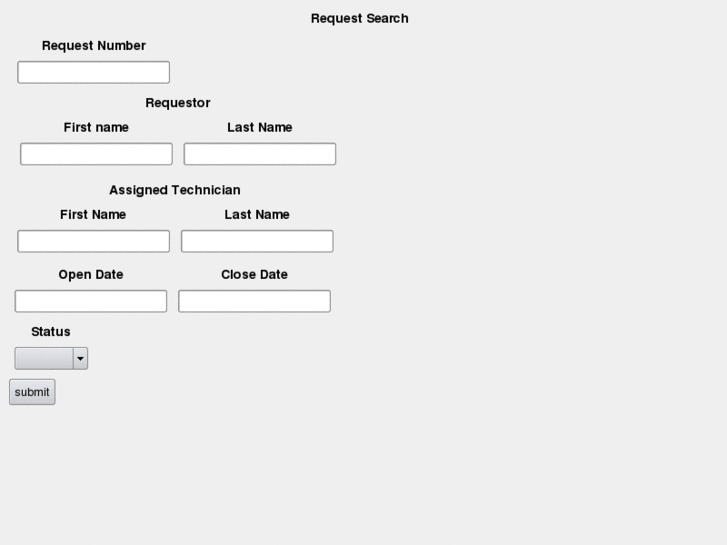
Task: Click the Close Date input box
Action: click(x=254, y=301)
